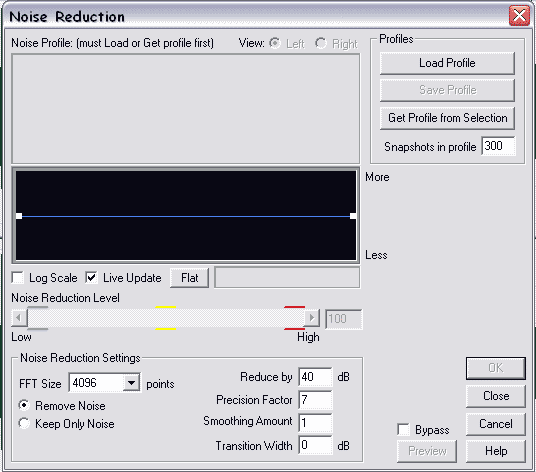Click the slider's right arrow button
Viewport: 536px width, 472px height.
pyautogui.click(x=312, y=318)
